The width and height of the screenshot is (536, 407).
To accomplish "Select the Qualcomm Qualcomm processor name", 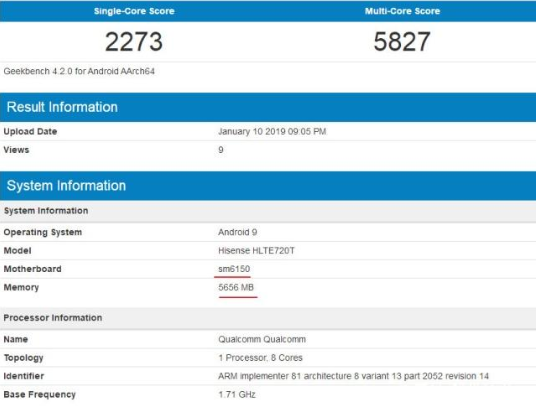I will pyautogui.click(x=262, y=339).
